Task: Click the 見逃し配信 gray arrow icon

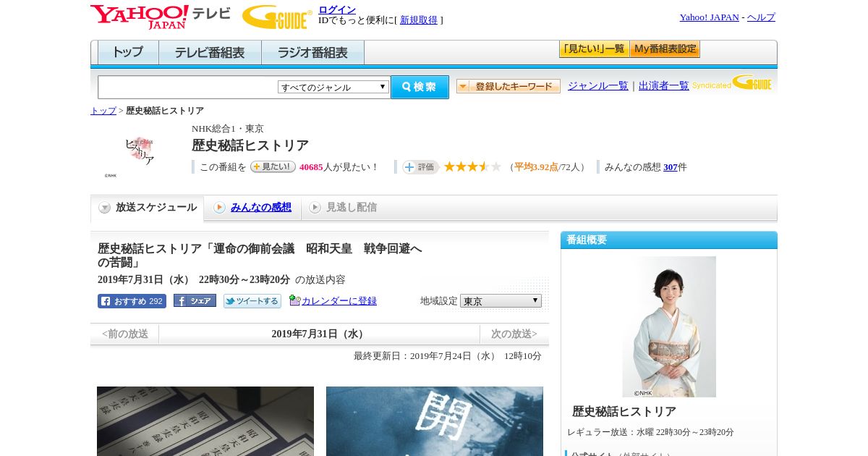Action: [x=315, y=208]
